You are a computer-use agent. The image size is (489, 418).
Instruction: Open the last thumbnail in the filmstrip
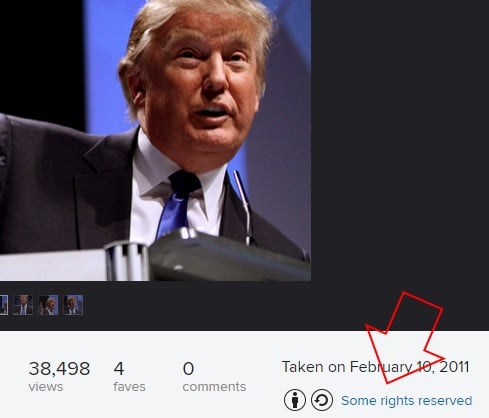(73, 305)
